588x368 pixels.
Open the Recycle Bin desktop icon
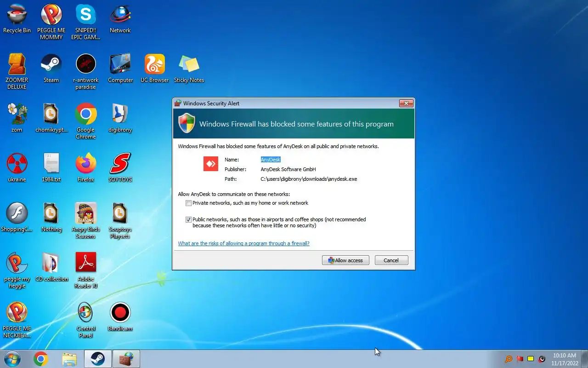pyautogui.click(x=17, y=19)
